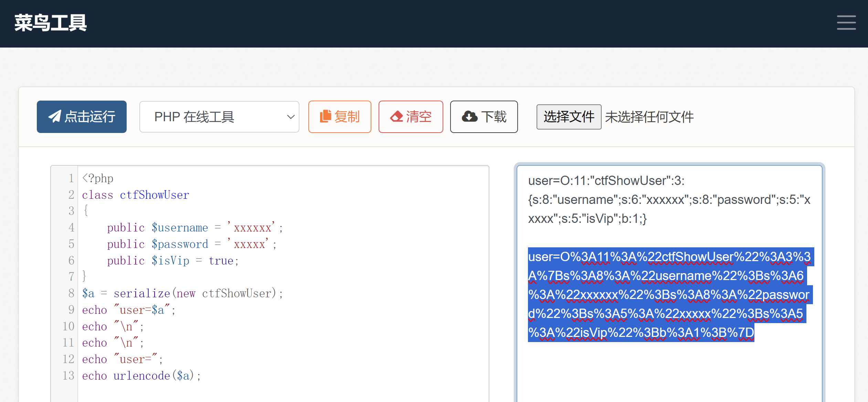Click the opening brace on line 3
868x402 pixels.
click(86, 210)
